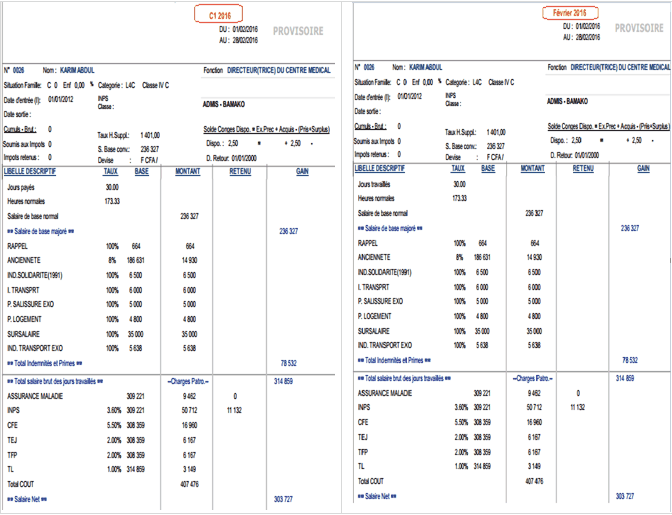
Task: Click RETENU column header on C1 2016 payslip
Action: tap(240, 171)
